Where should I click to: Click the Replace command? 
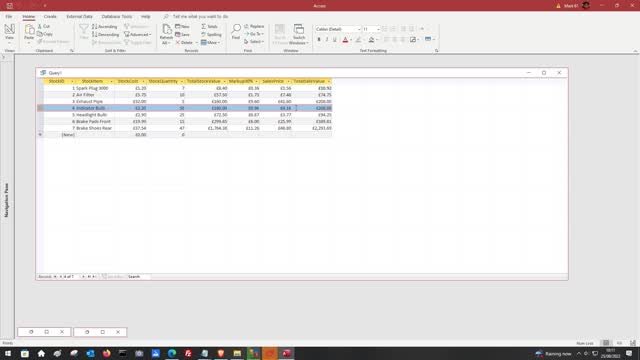[x=254, y=26]
